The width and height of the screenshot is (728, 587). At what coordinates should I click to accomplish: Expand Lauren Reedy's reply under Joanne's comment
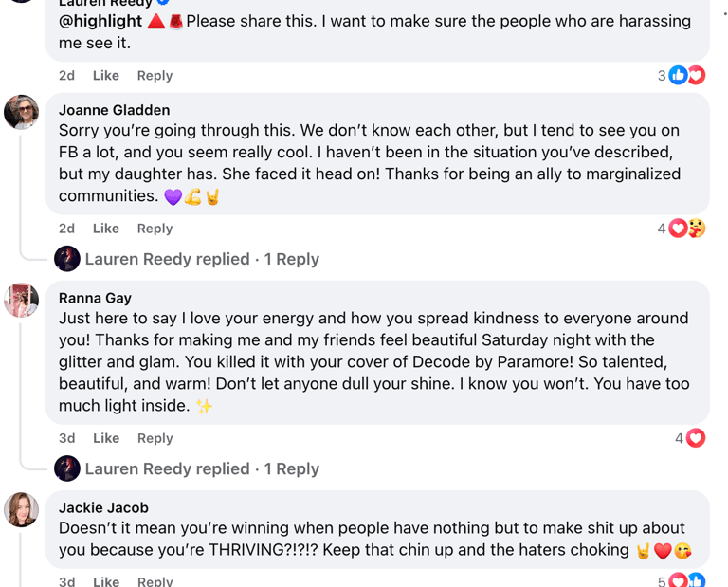point(202,259)
